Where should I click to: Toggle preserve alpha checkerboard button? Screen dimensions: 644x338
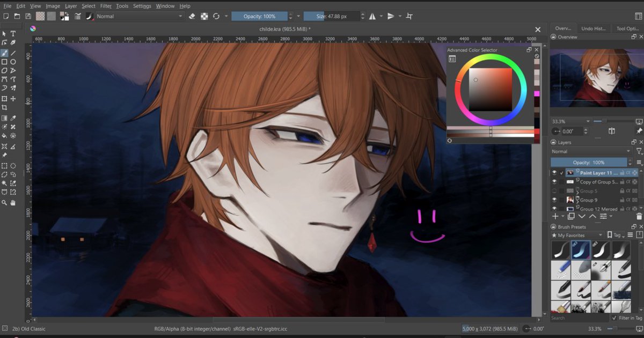click(204, 17)
